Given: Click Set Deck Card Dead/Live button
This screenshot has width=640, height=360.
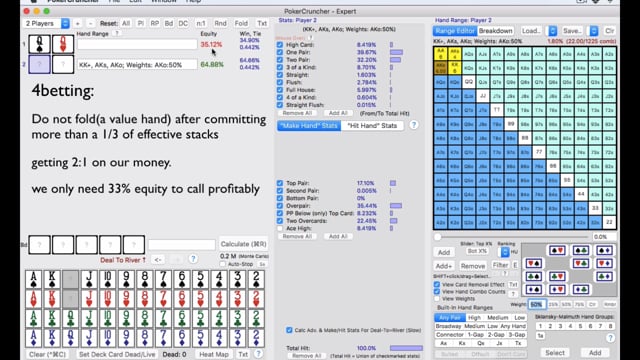Looking at the screenshot, I should coord(117,354).
